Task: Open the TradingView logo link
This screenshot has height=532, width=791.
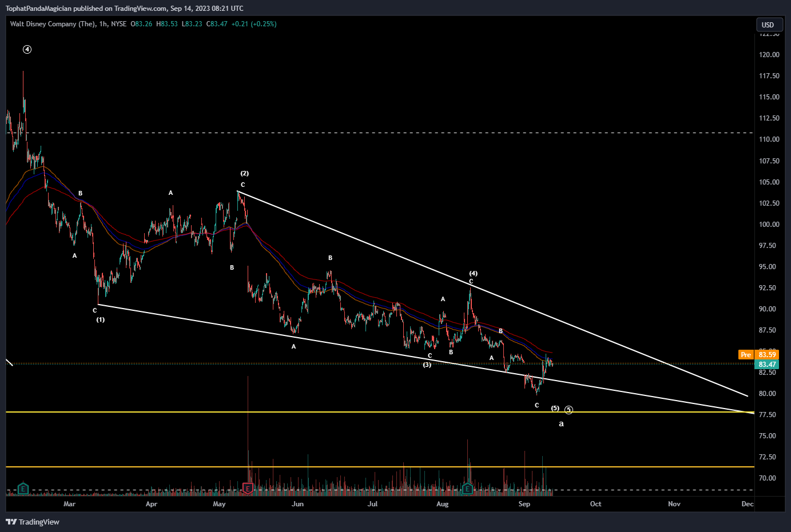Action: [33, 522]
